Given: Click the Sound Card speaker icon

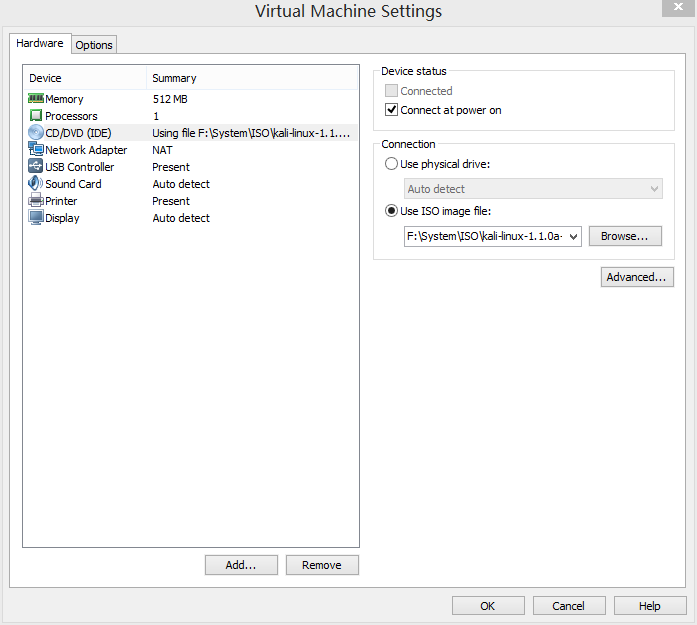Looking at the screenshot, I should pos(36,183).
